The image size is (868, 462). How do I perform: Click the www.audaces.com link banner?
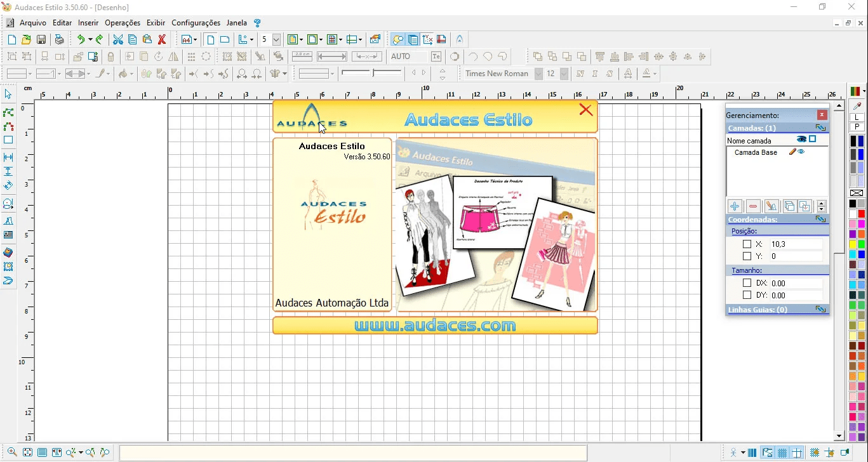click(x=435, y=326)
